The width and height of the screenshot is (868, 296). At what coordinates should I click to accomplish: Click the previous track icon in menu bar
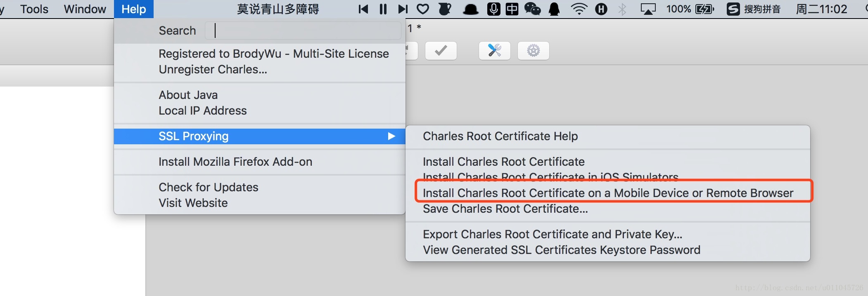coord(363,9)
